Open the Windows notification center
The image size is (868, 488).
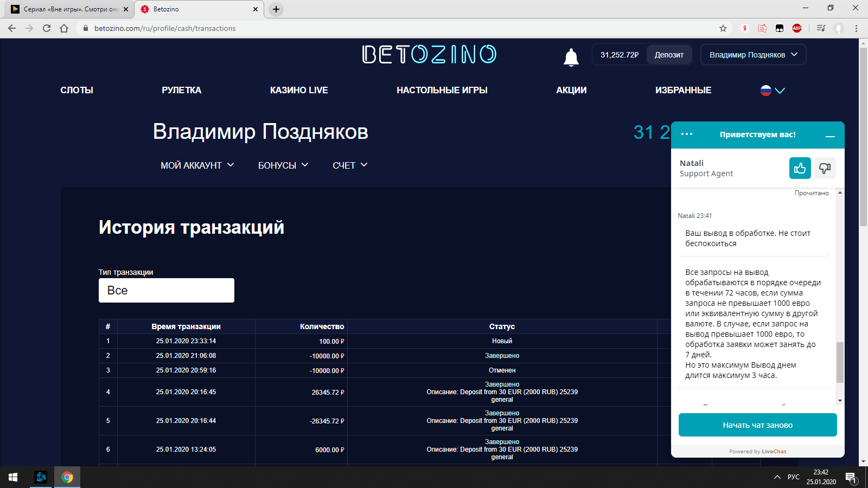851,477
